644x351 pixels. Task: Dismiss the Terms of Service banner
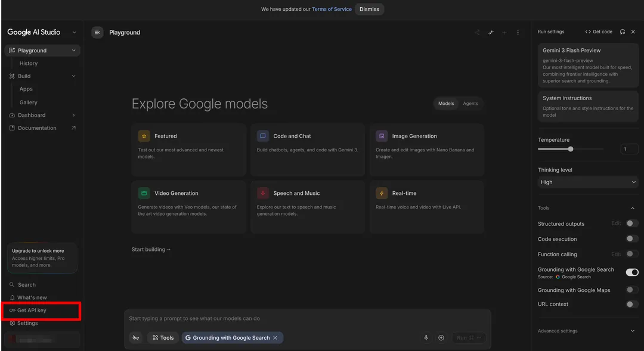pos(369,9)
